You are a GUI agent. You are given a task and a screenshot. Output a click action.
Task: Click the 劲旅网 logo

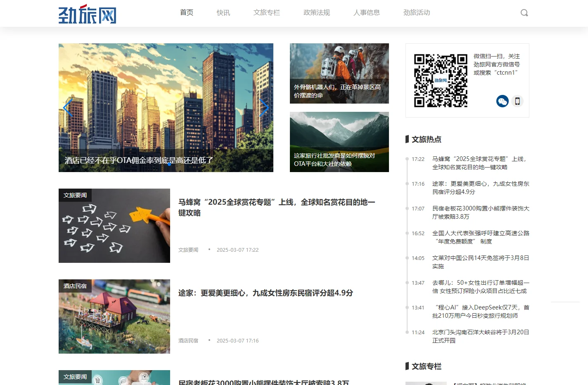88,14
